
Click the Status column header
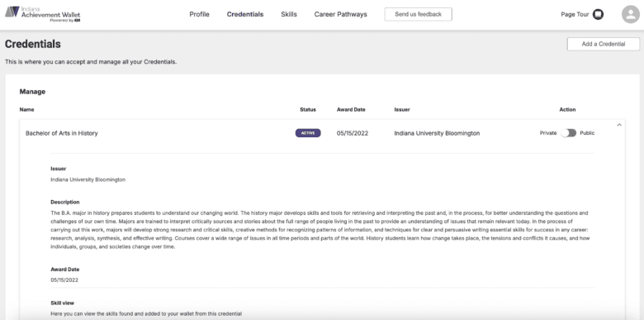coord(308,110)
